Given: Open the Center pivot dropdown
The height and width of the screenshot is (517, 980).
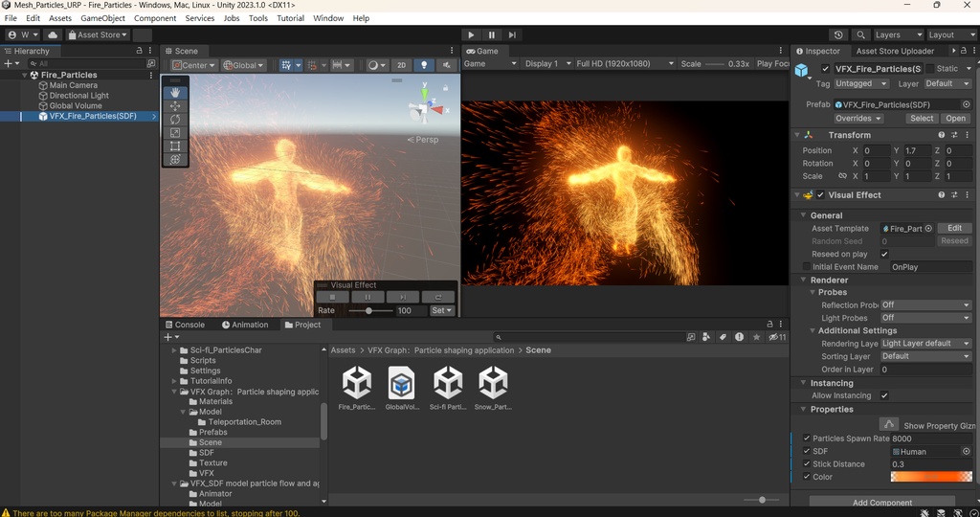Looking at the screenshot, I should coord(193,65).
